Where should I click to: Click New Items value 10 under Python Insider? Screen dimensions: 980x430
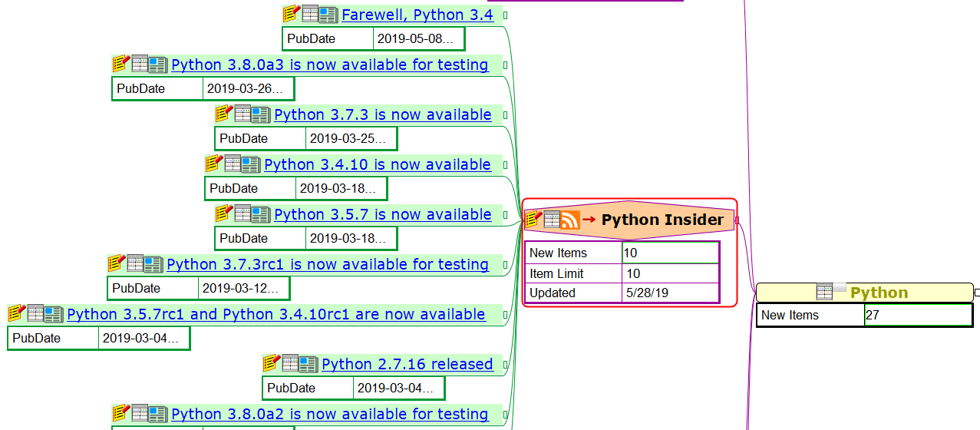tap(670, 253)
